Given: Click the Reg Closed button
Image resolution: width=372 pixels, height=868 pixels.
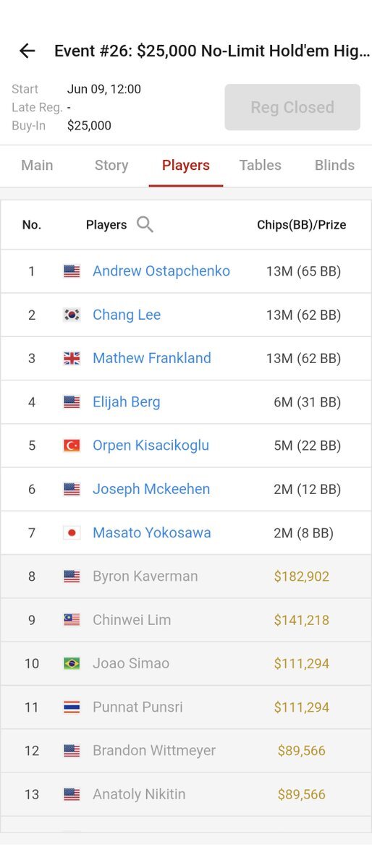Looking at the screenshot, I should (292, 107).
